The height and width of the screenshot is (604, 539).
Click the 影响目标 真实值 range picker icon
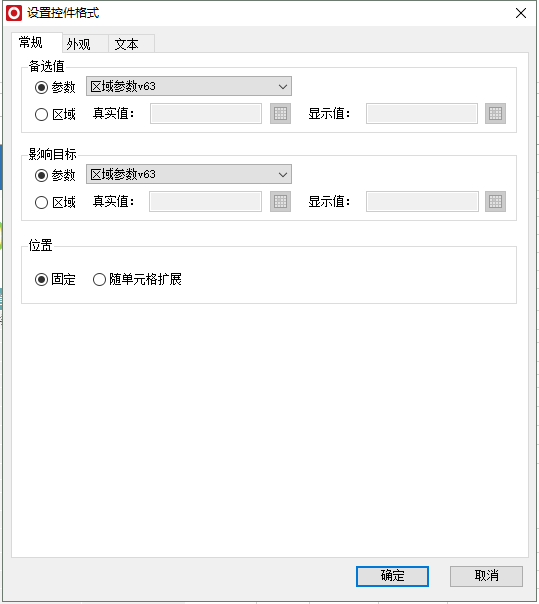coord(280,201)
